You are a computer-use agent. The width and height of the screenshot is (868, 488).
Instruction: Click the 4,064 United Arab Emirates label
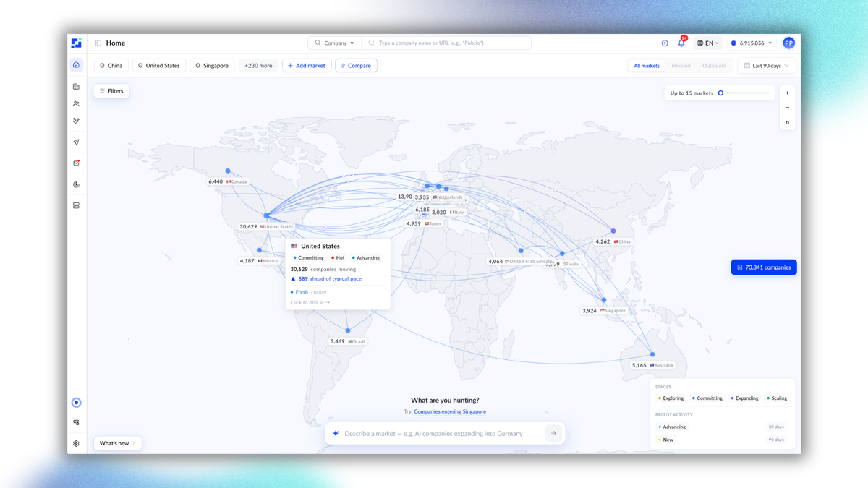(x=521, y=262)
